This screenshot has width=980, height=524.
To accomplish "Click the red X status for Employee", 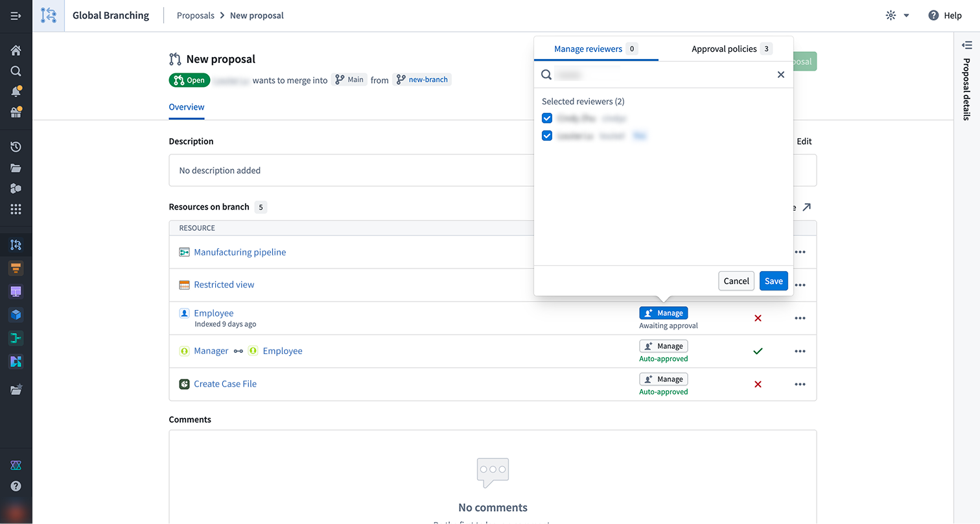I will tap(758, 318).
